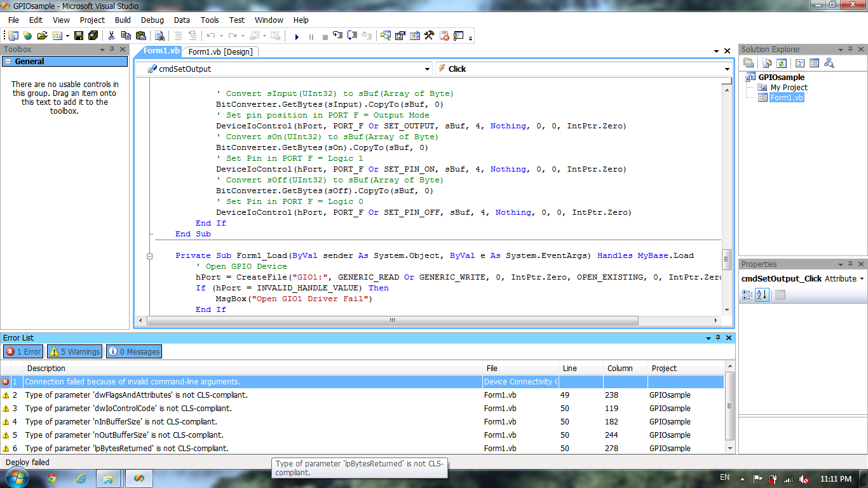Click the Find in Files icon

click(x=159, y=36)
